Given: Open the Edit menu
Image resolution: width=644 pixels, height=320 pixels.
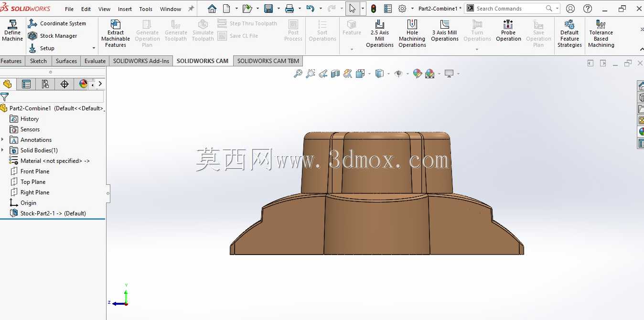Looking at the screenshot, I should pos(86,9).
